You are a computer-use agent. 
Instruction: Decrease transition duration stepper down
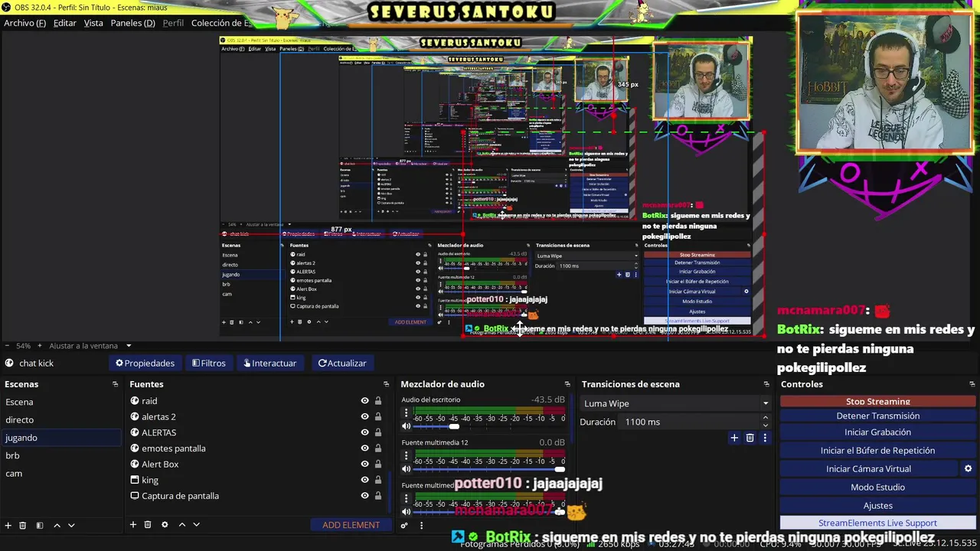765,425
